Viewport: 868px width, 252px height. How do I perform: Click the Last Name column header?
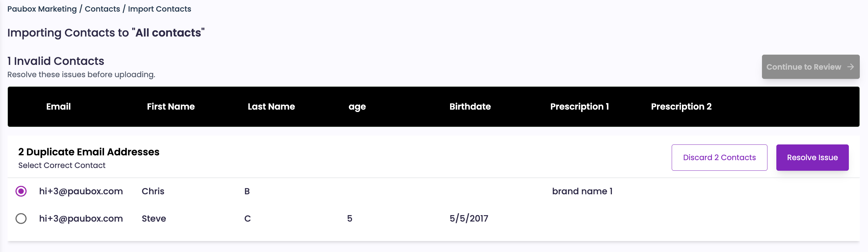271,107
